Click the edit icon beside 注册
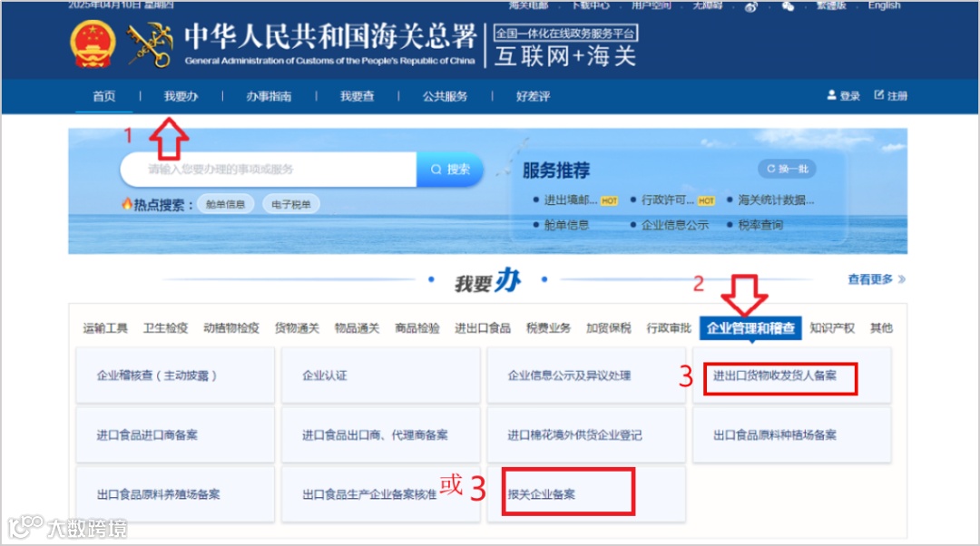 878,95
